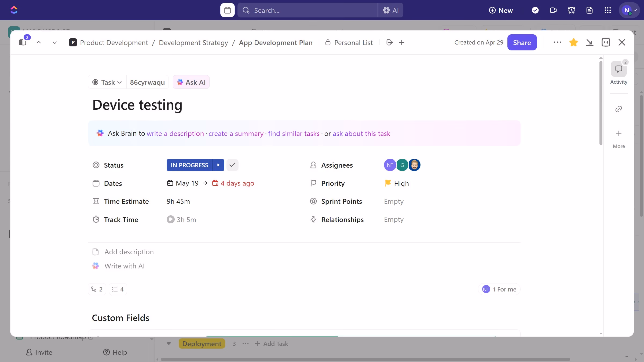Toggle the sidebar layout icon with badge 2
Image resolution: width=644 pixels, height=362 pixels.
(23, 42)
